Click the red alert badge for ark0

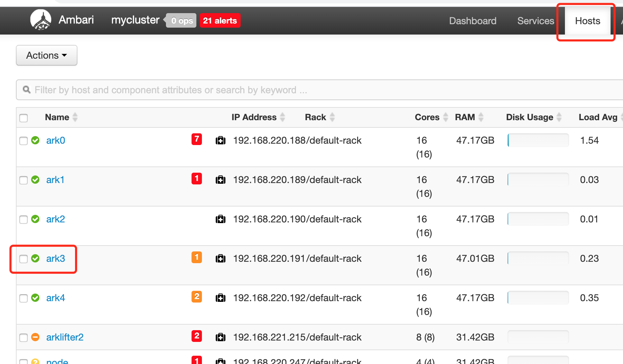click(x=196, y=139)
